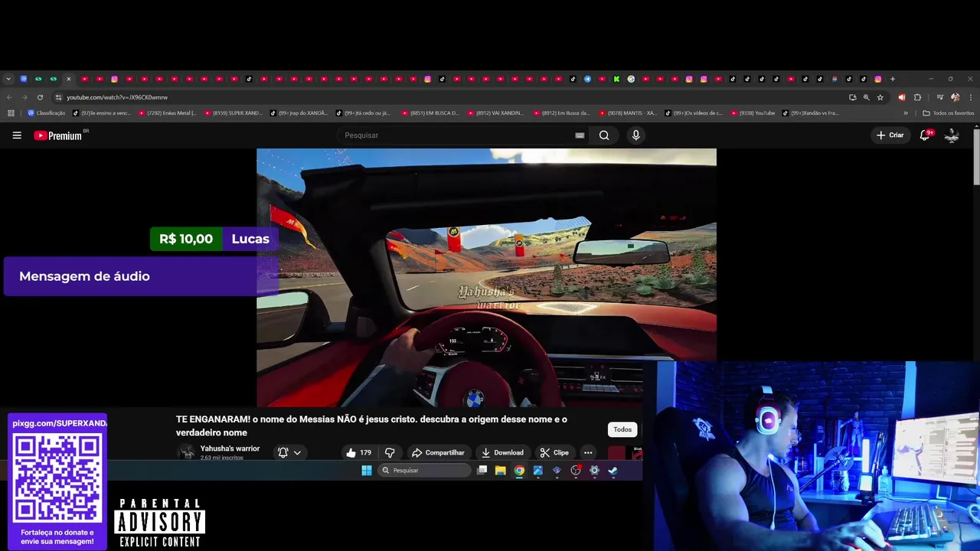Click the red recommended video thumbnail beside Todos
The image size is (980, 551).
pos(616,453)
